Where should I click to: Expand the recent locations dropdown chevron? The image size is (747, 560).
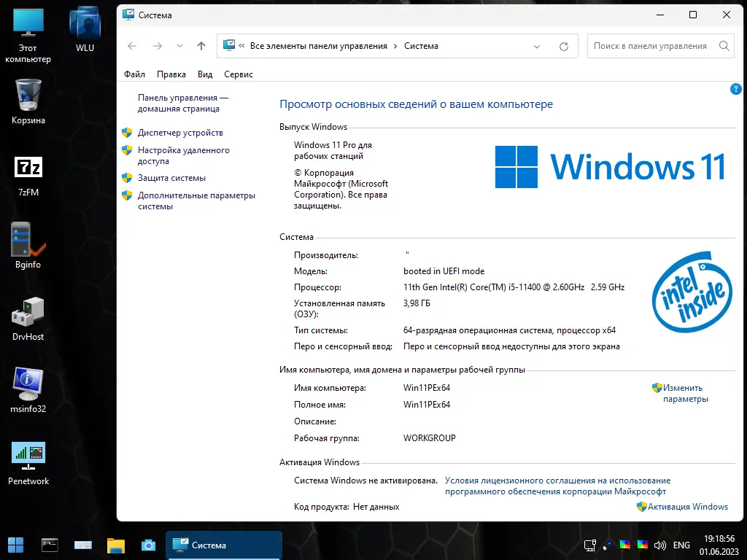point(179,46)
